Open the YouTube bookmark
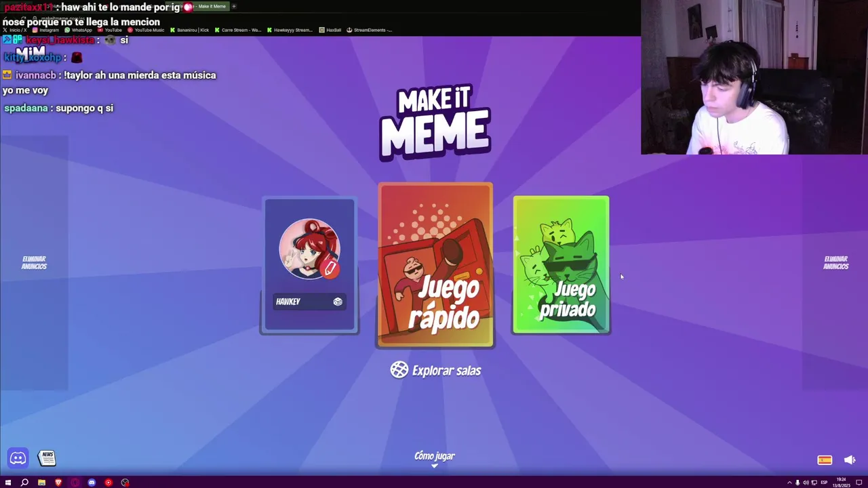Viewport: 868px width, 488px height. 111,30
